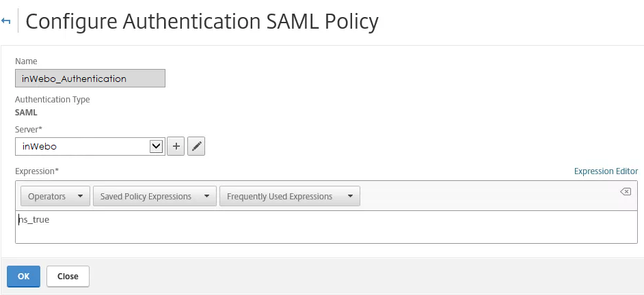Open Saved Policy Expressions dropdown

[x=155, y=197]
